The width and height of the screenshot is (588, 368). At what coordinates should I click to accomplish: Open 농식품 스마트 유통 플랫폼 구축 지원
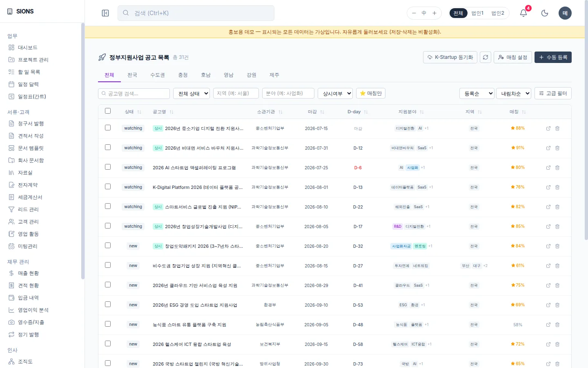[x=189, y=325]
